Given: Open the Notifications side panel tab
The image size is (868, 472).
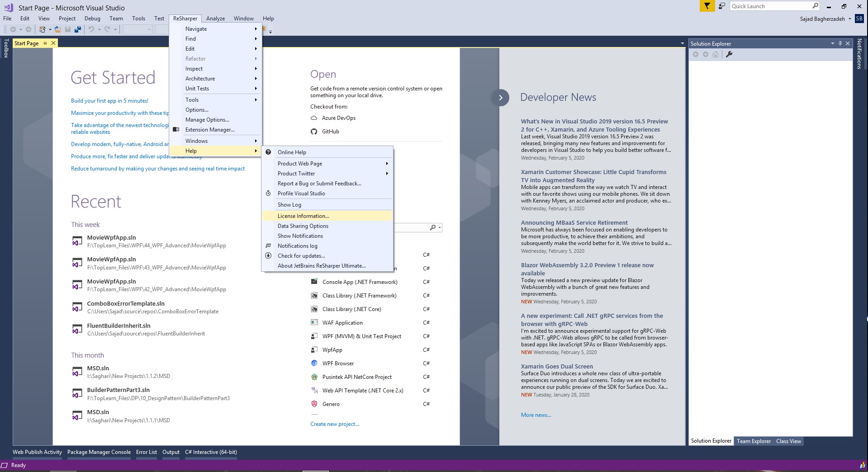Looking at the screenshot, I should (x=859, y=53).
